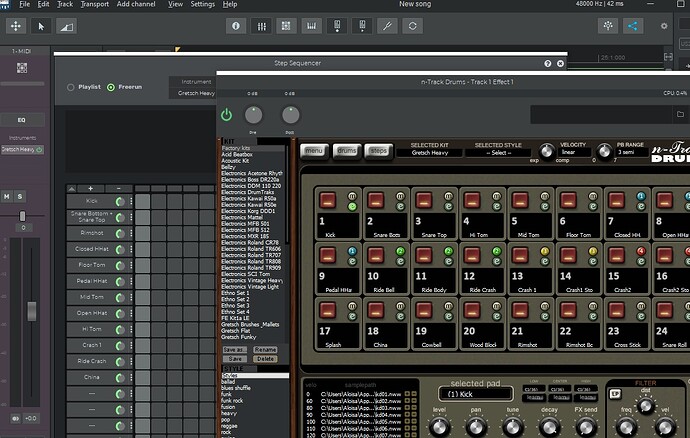Click the 1-MIDI track grid icon

pyautogui.click(x=22, y=68)
